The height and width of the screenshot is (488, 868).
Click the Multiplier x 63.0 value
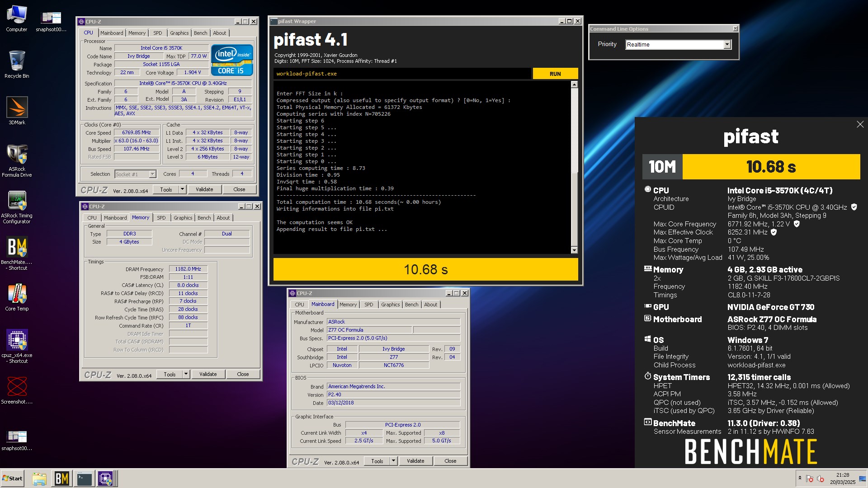click(x=137, y=141)
